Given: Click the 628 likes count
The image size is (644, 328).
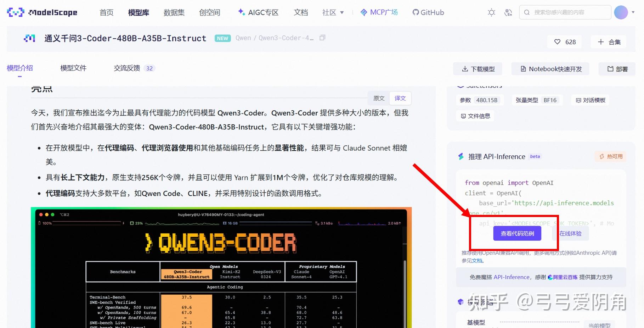Looking at the screenshot, I should click(570, 42).
